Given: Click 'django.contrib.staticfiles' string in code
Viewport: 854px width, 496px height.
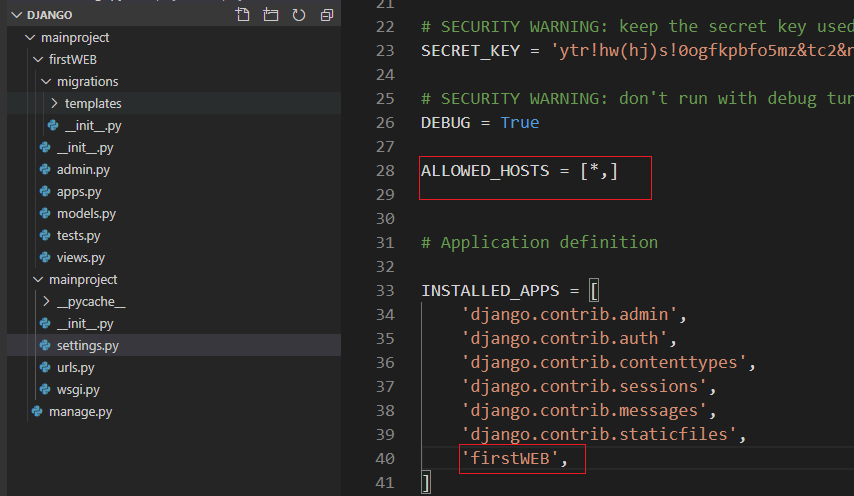Looking at the screenshot, I should click(x=599, y=434).
